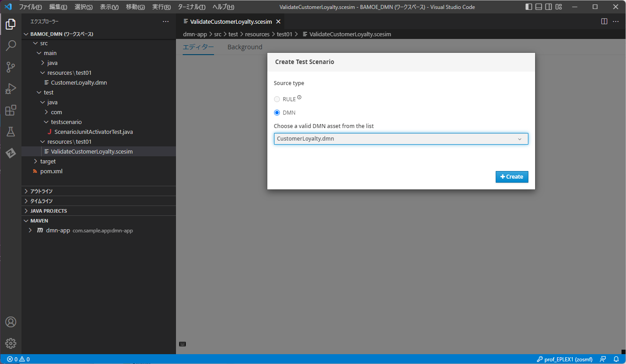Expand the タイムライン section

(x=99, y=201)
